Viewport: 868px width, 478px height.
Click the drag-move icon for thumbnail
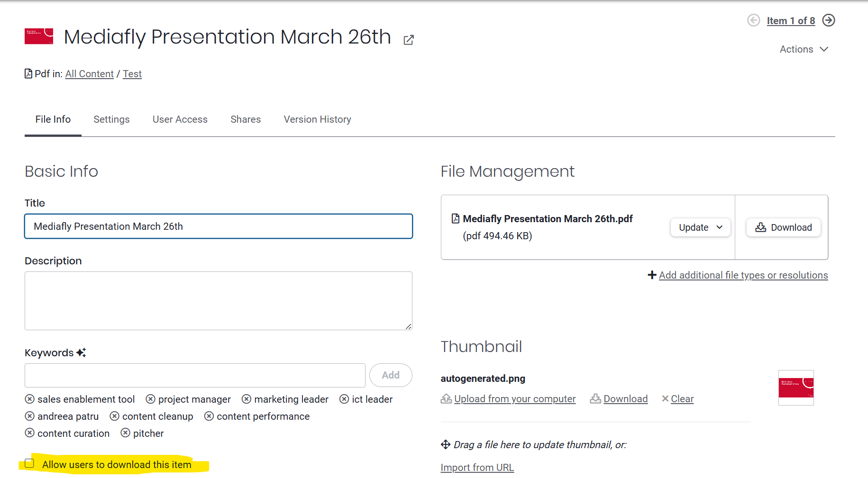point(446,444)
